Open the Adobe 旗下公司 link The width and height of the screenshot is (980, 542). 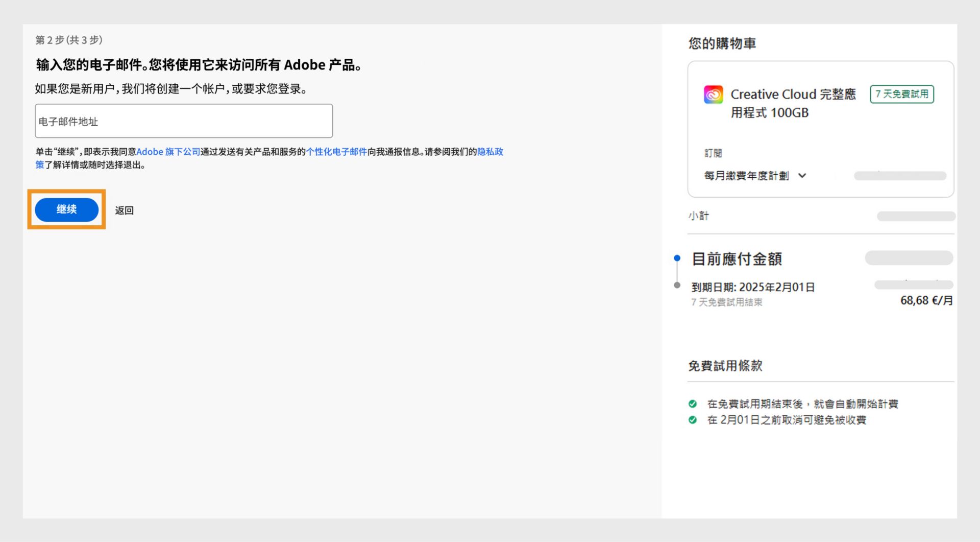tap(168, 152)
